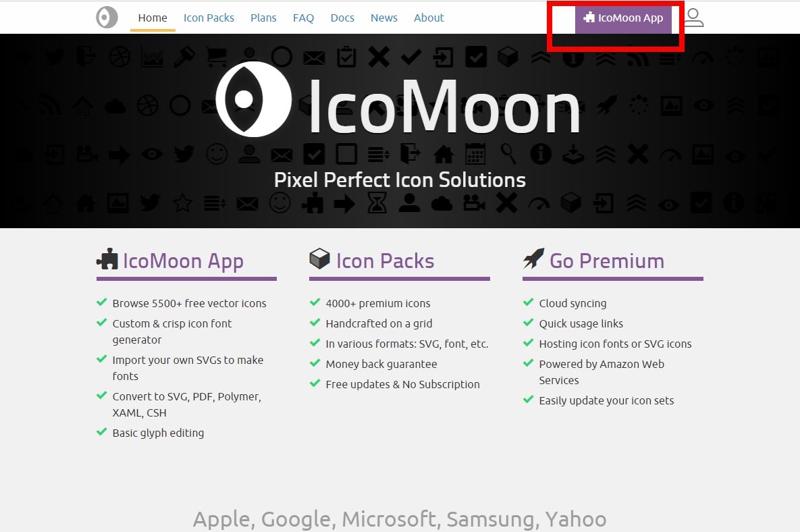Switch to the Plans page from the navbar

[x=263, y=18]
